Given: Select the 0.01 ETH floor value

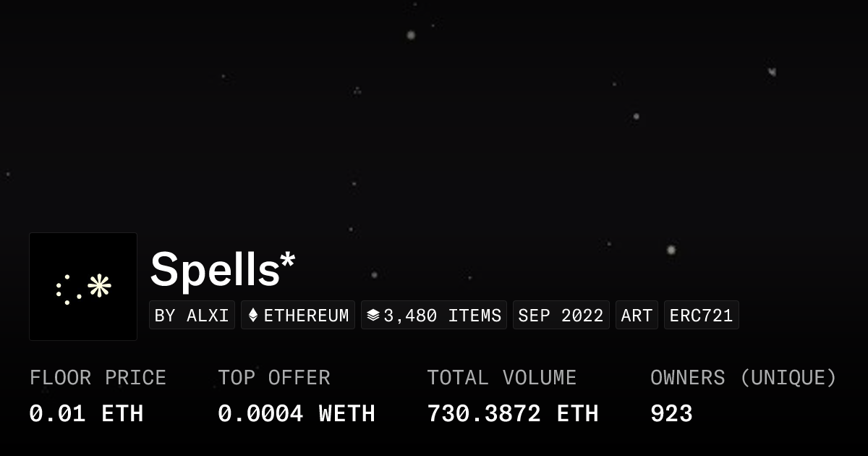Looking at the screenshot, I should 86,413.
